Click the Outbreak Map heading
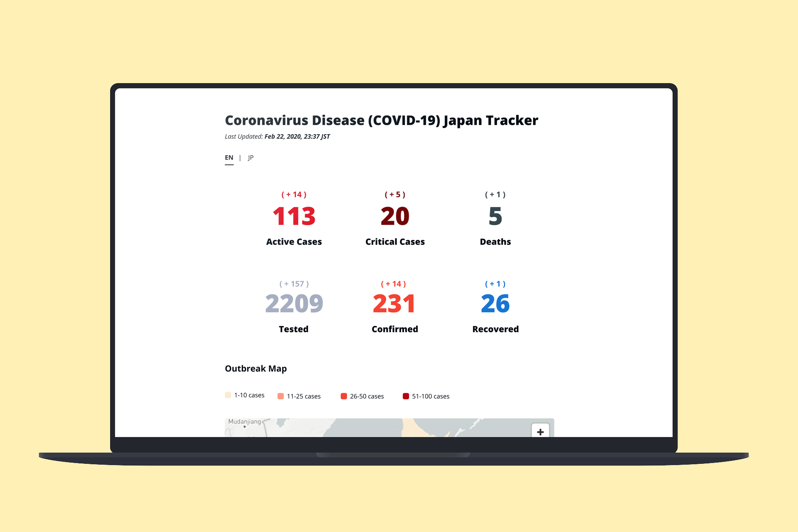798x532 pixels. pos(256,369)
